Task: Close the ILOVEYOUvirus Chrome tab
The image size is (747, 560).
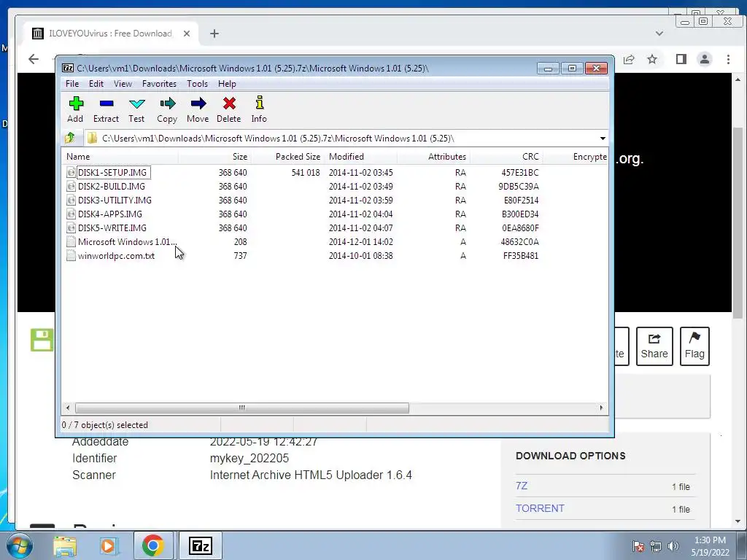Action: (187, 34)
